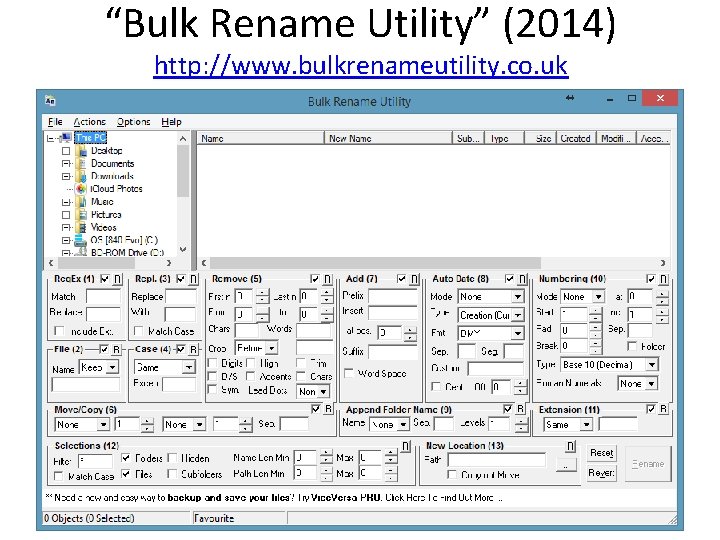Click the Append Folder Name reset R icon

[x=521, y=409]
